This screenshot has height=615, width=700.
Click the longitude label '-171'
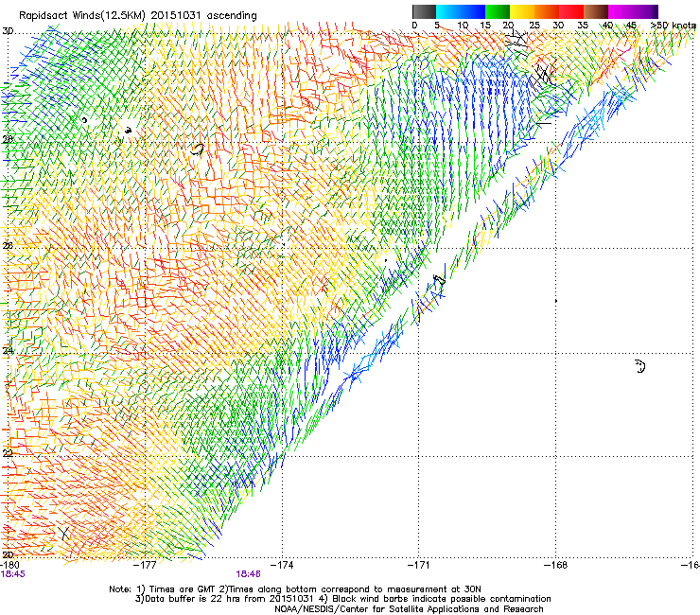(419, 566)
